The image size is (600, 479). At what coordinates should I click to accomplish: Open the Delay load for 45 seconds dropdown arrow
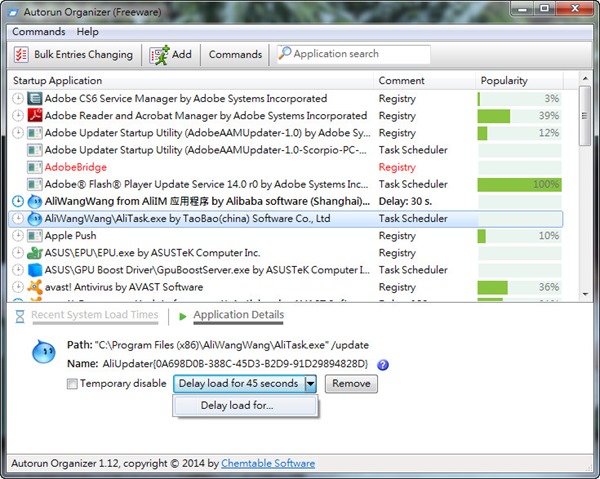[310, 383]
